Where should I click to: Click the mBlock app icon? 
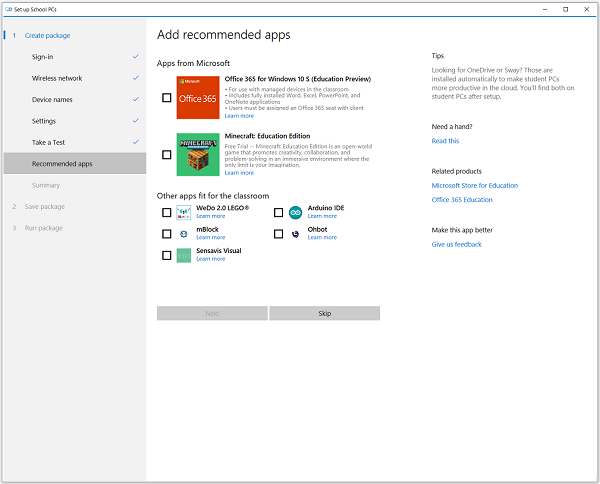[184, 234]
